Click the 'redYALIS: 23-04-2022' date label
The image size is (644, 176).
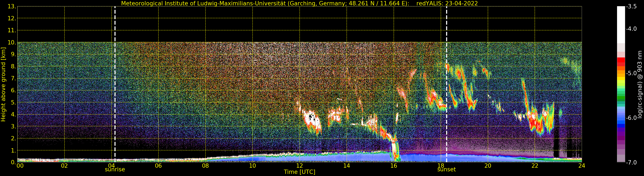pyautogui.click(x=447, y=3)
